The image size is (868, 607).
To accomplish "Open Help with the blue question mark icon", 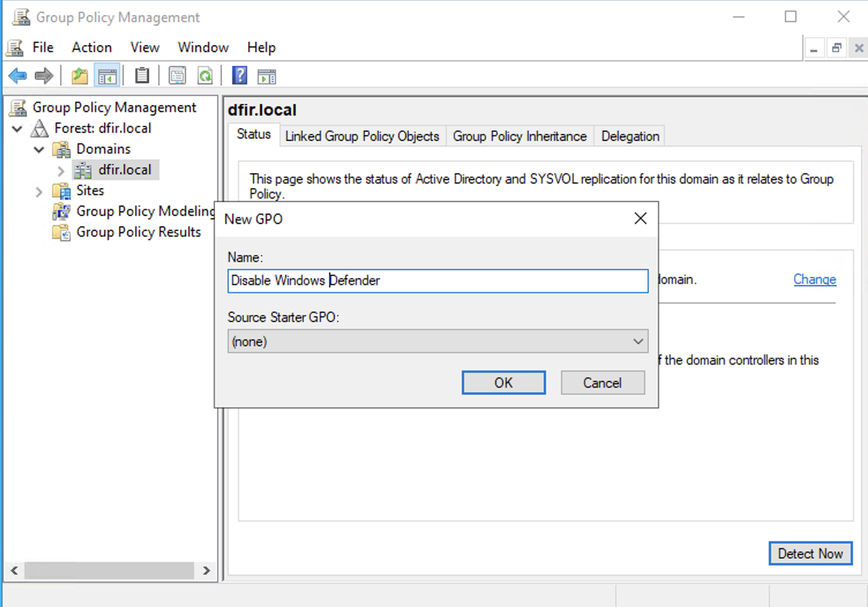I will (x=240, y=76).
